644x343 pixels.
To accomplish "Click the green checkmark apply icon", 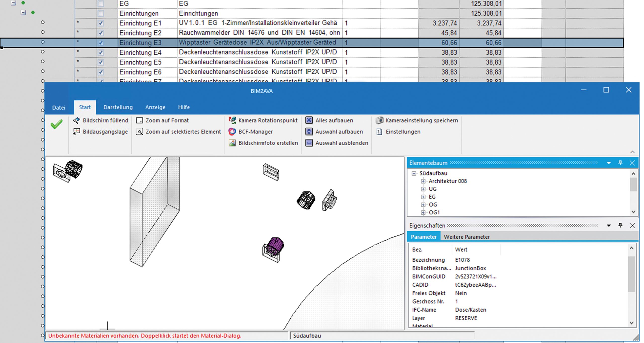I will [56, 124].
